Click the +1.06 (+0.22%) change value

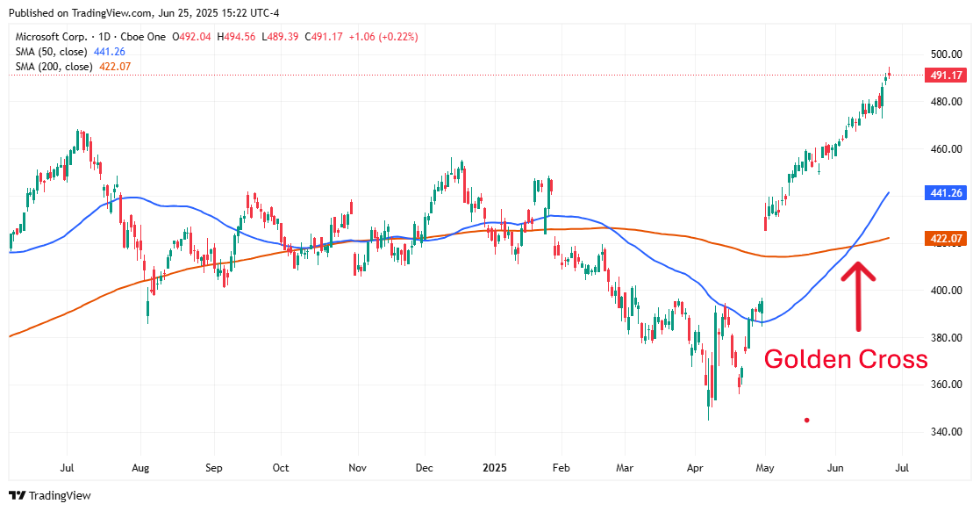click(x=383, y=37)
